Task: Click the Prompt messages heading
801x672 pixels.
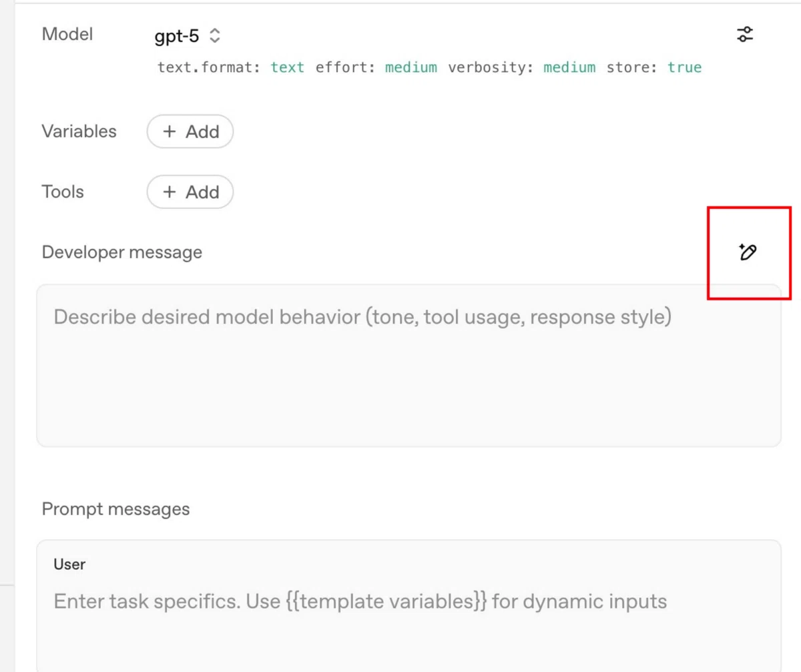Action: [115, 509]
